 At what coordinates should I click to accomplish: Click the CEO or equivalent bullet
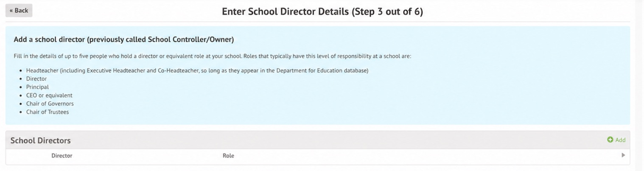(49, 95)
